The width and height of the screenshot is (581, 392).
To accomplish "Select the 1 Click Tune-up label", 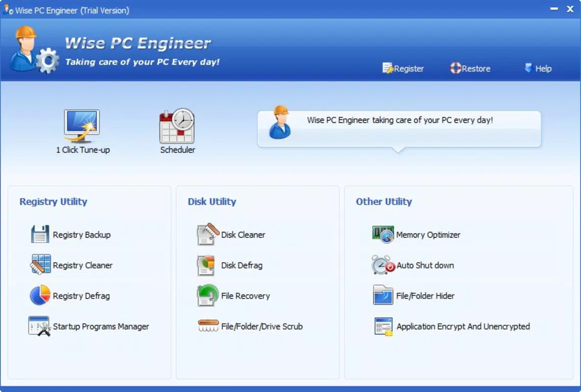I will [83, 149].
